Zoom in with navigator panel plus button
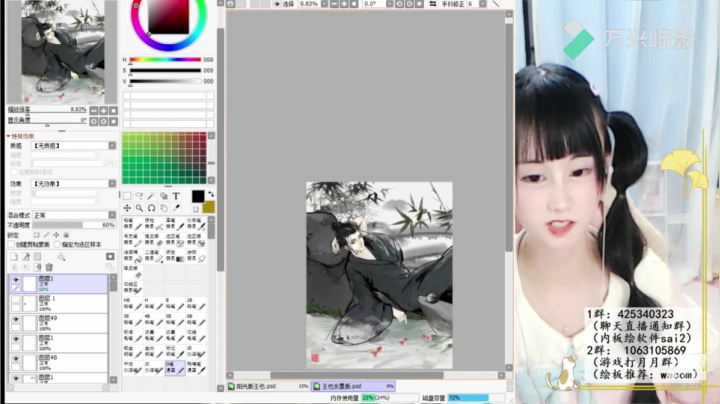 point(104,111)
